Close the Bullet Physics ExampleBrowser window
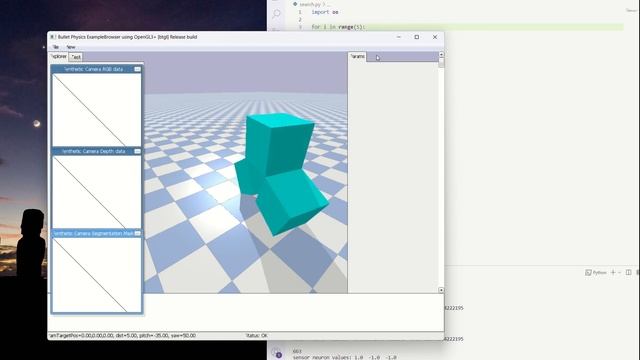 coord(435,37)
